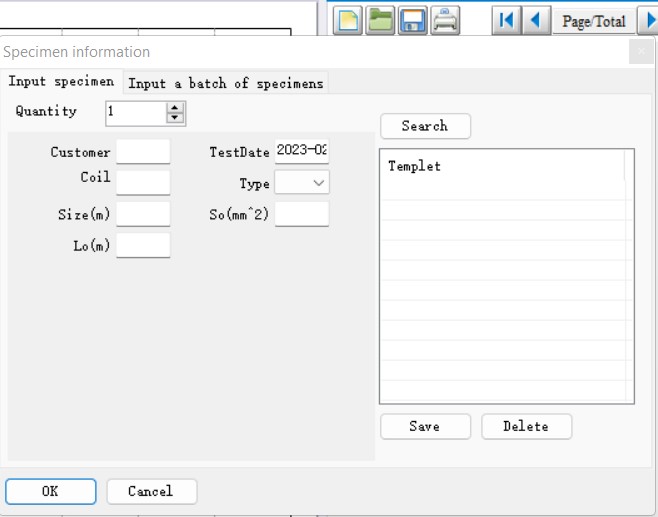
Task: Click the Save template button
Action: 425,426
